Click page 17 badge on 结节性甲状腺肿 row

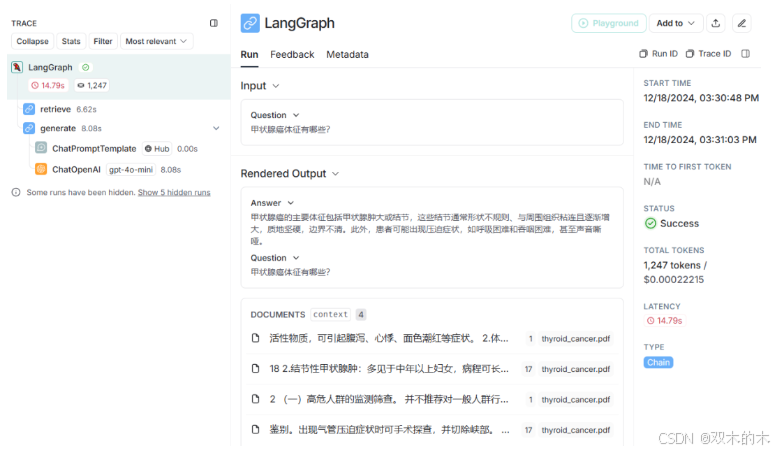[528, 369]
